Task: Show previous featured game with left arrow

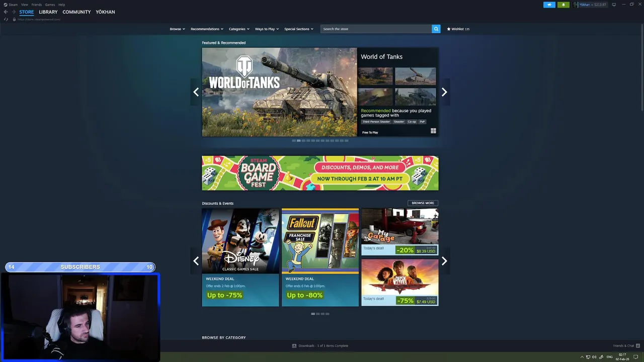Action: pos(196,92)
